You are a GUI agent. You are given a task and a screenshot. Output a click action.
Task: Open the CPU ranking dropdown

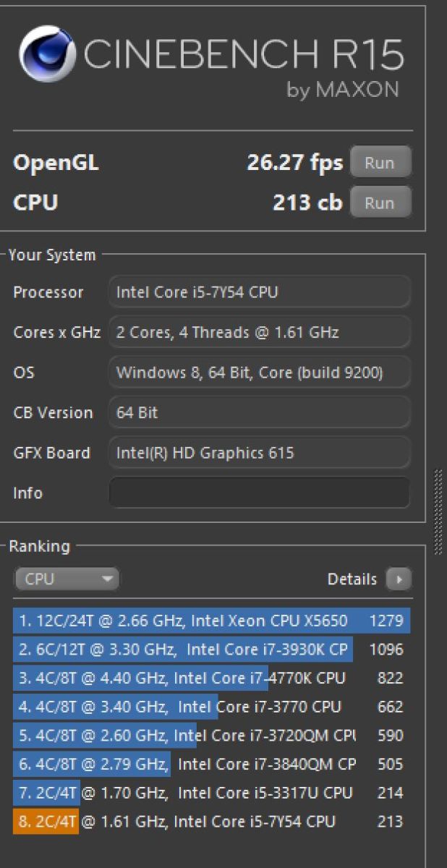[67, 579]
